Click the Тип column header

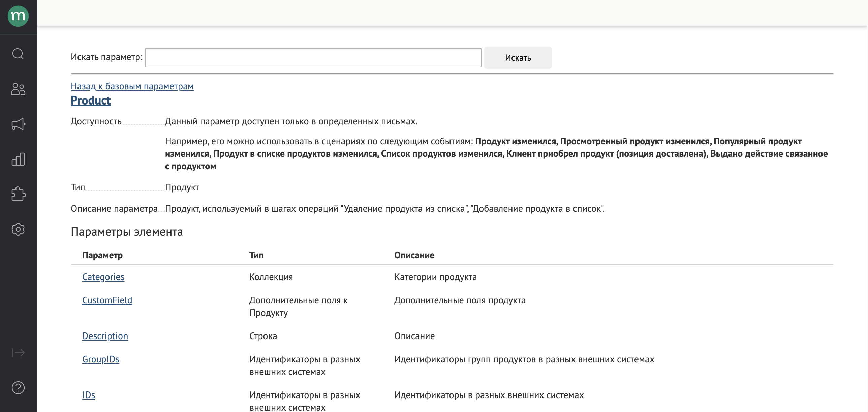click(256, 255)
